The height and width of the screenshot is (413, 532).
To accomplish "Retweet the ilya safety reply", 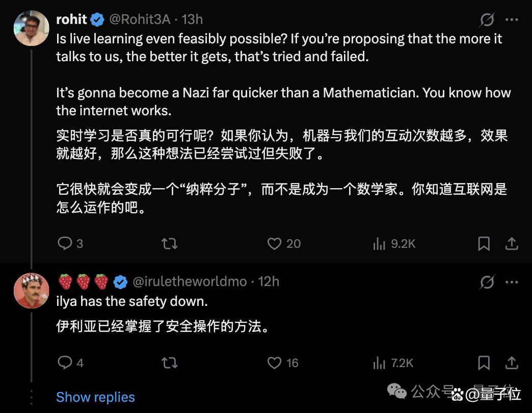I will (x=169, y=363).
